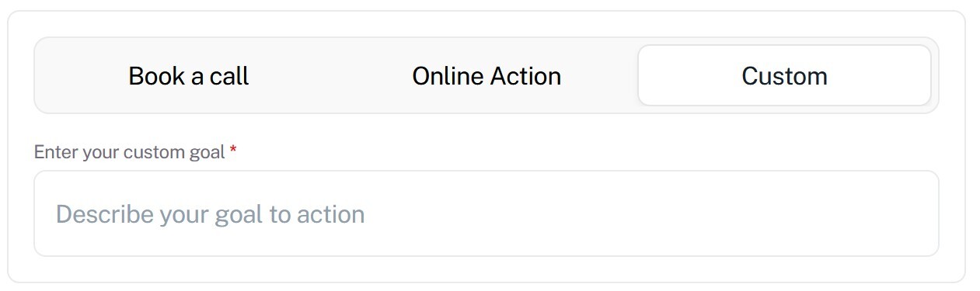Focus the goal description text box
The height and width of the screenshot is (291, 980).
[x=487, y=213]
